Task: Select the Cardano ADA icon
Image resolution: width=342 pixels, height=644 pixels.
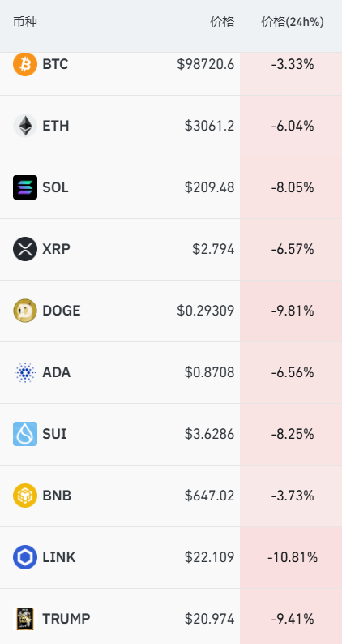Action: (x=25, y=372)
